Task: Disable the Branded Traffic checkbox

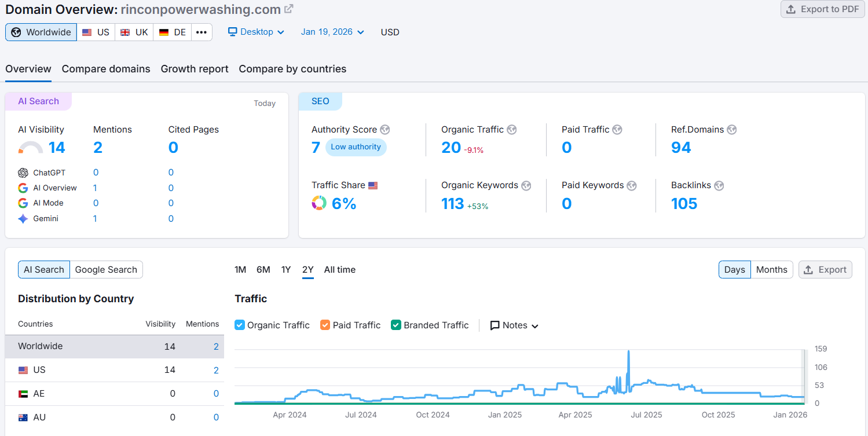Action: (x=395, y=325)
